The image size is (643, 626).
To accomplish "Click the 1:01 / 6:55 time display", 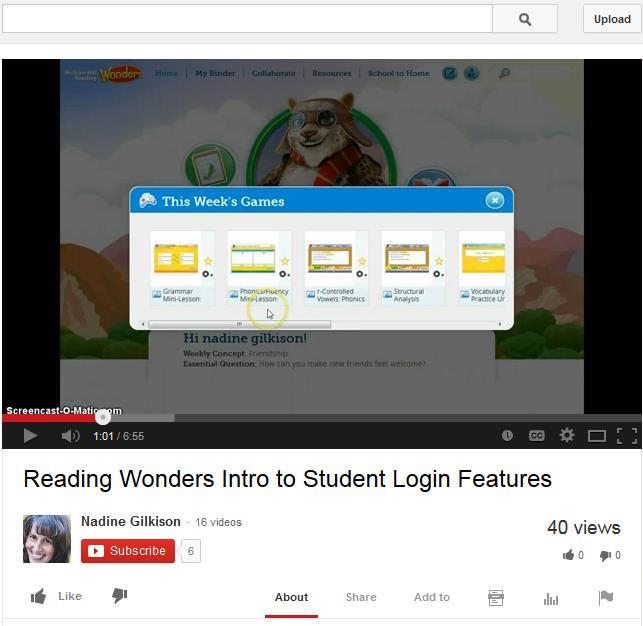I will 119,436.
